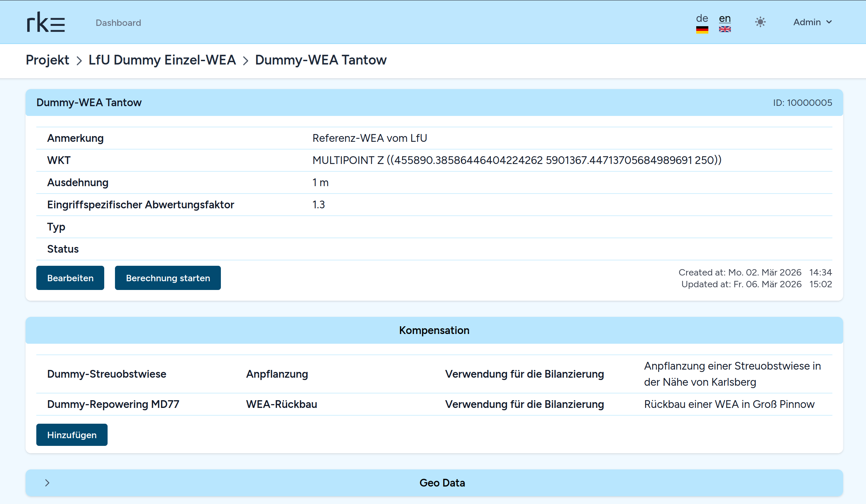Open the Admin dropdown menu

[x=813, y=22]
